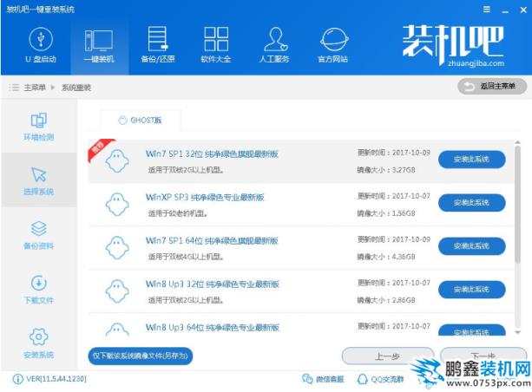Select the 一键装机 computer icon
This screenshot has width=532, height=392.
[x=99, y=40]
